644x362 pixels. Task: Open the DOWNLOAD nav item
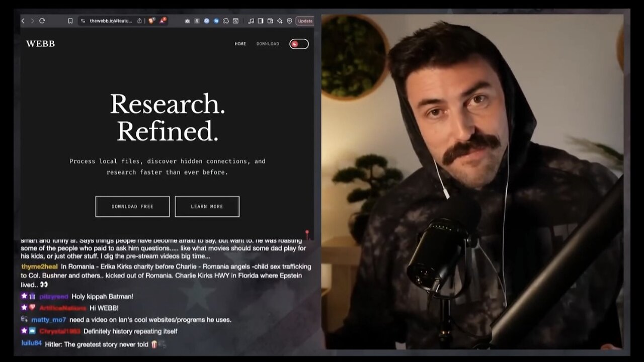click(268, 44)
